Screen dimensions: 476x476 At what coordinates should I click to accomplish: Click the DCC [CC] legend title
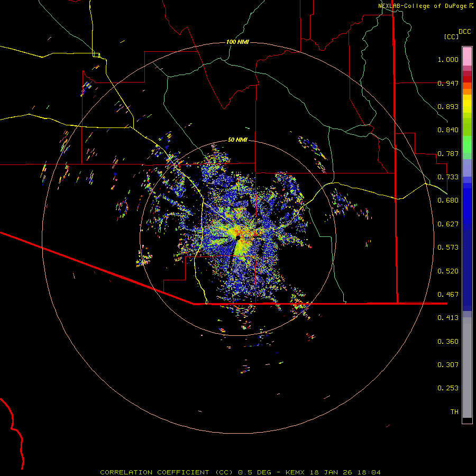coord(457,34)
